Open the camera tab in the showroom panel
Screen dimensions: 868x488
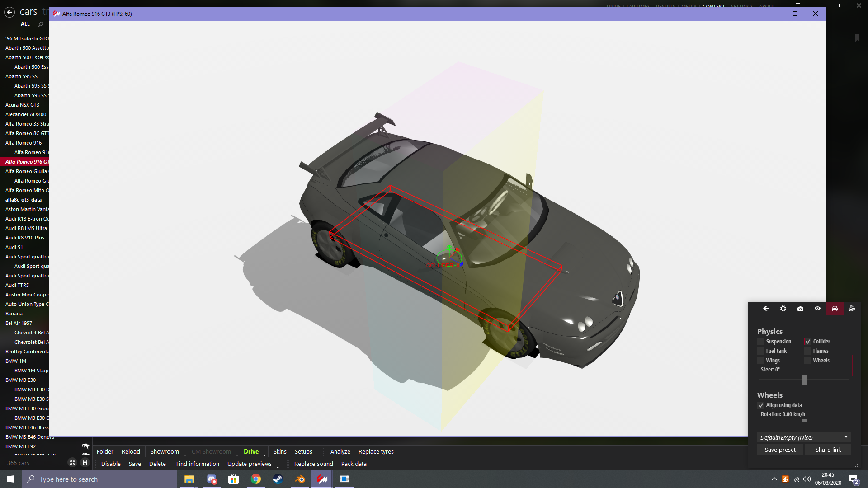tap(800, 309)
